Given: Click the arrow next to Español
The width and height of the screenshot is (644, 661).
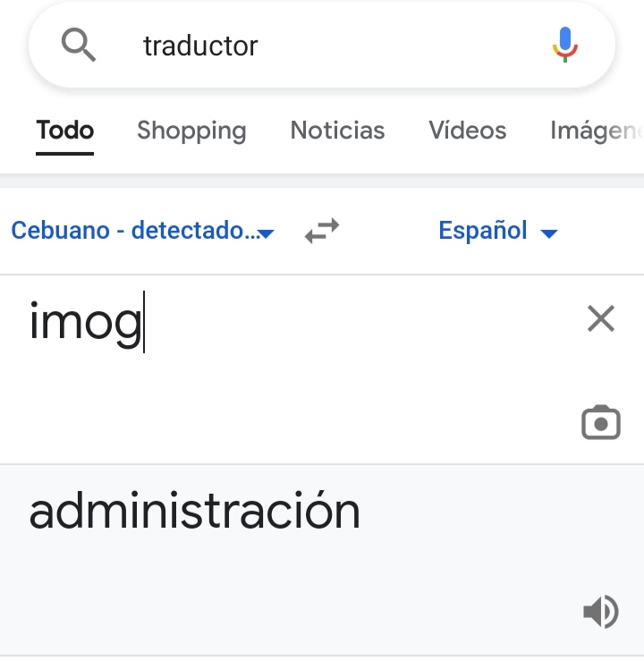Looking at the screenshot, I should [x=550, y=234].
